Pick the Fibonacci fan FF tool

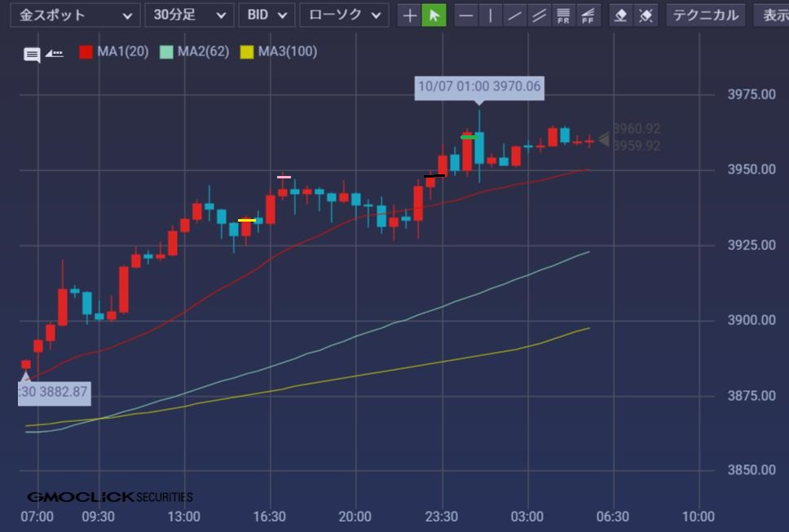pos(587,15)
